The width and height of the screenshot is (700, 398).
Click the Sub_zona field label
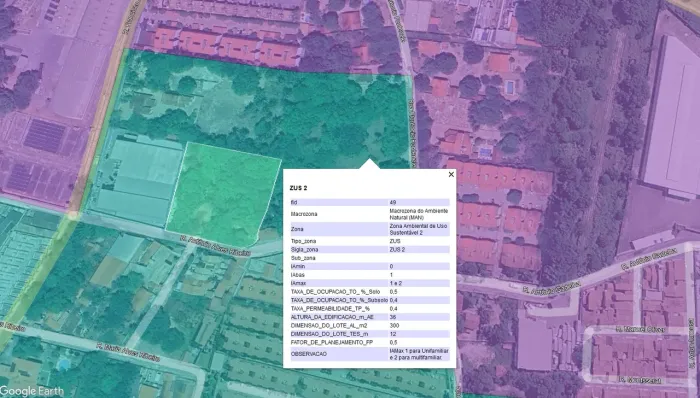[x=303, y=258]
